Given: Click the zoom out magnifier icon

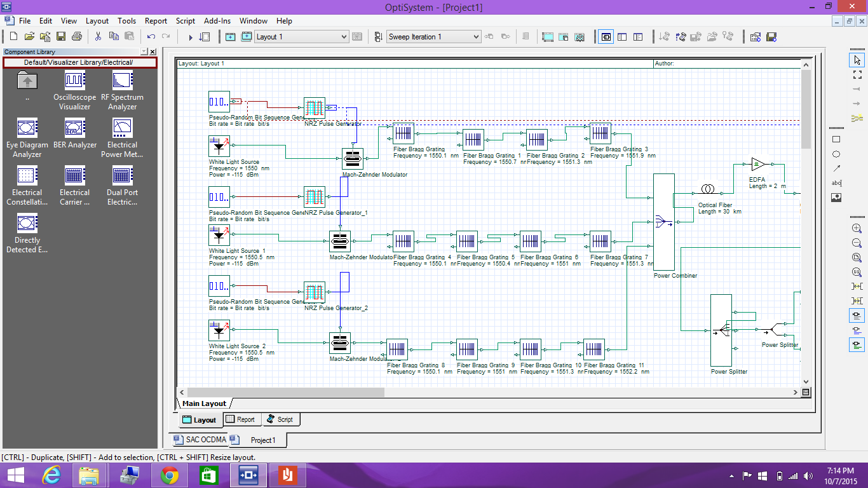Looking at the screenshot, I should coord(857,243).
